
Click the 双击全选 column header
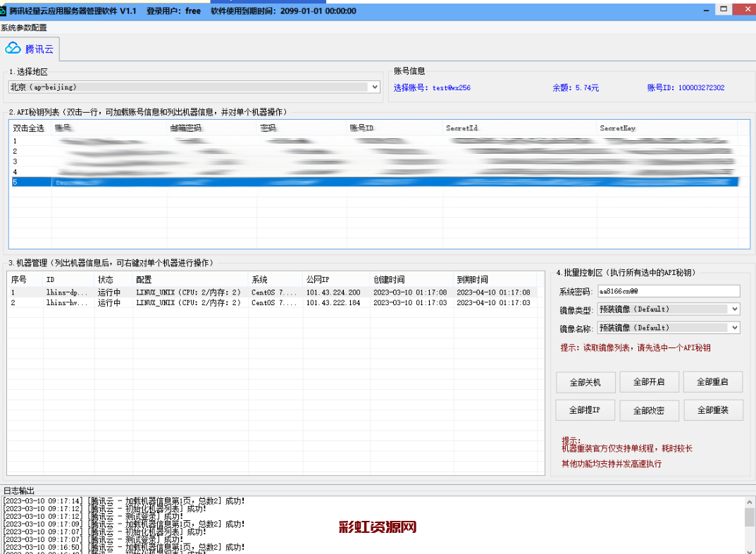coord(29,128)
